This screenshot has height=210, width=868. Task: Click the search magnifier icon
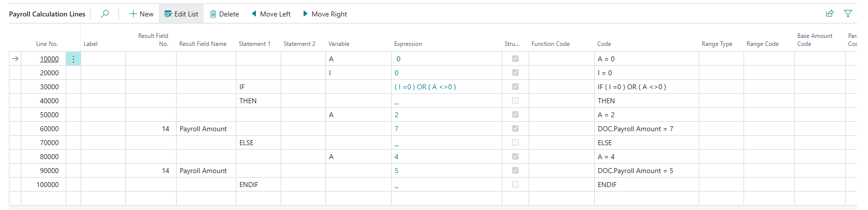(105, 14)
